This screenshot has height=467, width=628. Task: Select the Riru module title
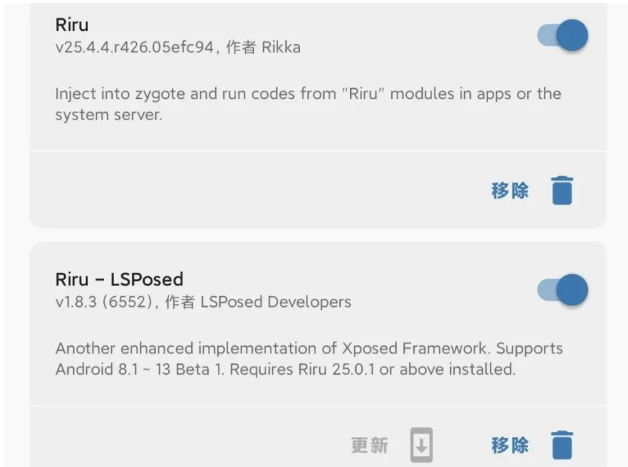[x=72, y=25]
